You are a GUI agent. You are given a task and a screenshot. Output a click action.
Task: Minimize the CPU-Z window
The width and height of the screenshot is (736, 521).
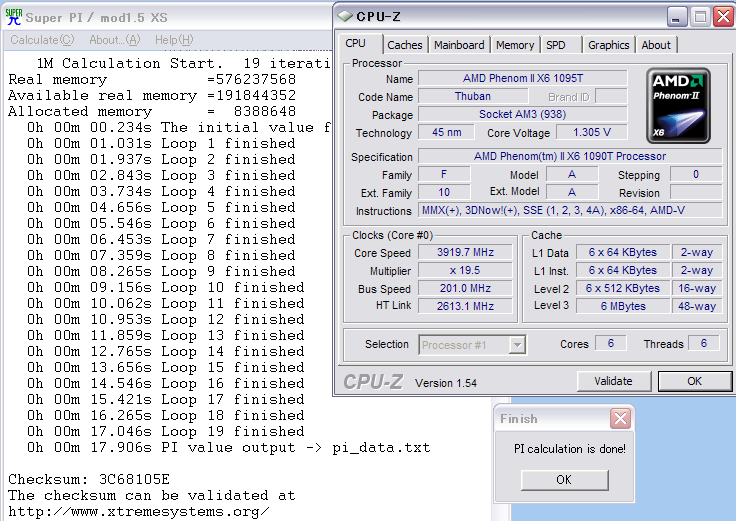(x=676, y=17)
